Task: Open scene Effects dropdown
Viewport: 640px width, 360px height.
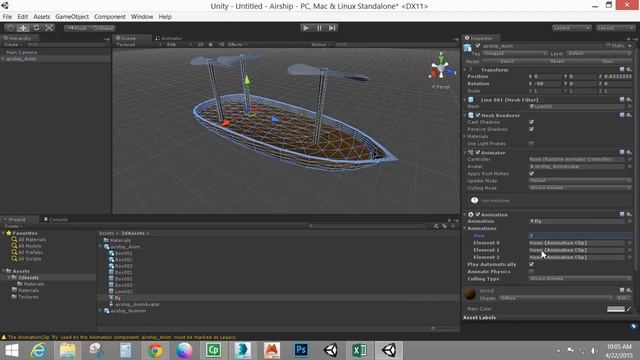Action: click(x=237, y=44)
